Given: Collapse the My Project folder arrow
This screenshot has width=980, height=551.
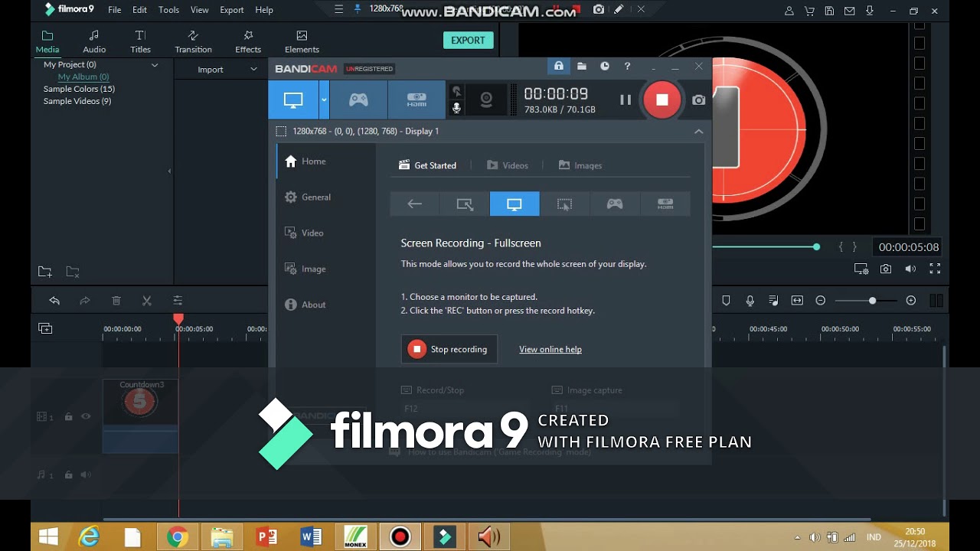Looking at the screenshot, I should pos(154,65).
